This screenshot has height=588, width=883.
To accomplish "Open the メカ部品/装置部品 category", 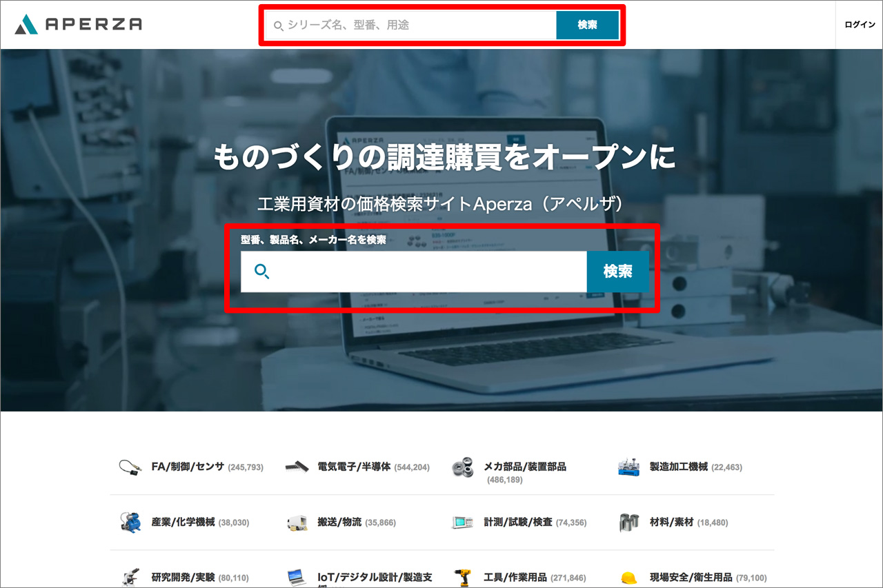I will point(525,467).
